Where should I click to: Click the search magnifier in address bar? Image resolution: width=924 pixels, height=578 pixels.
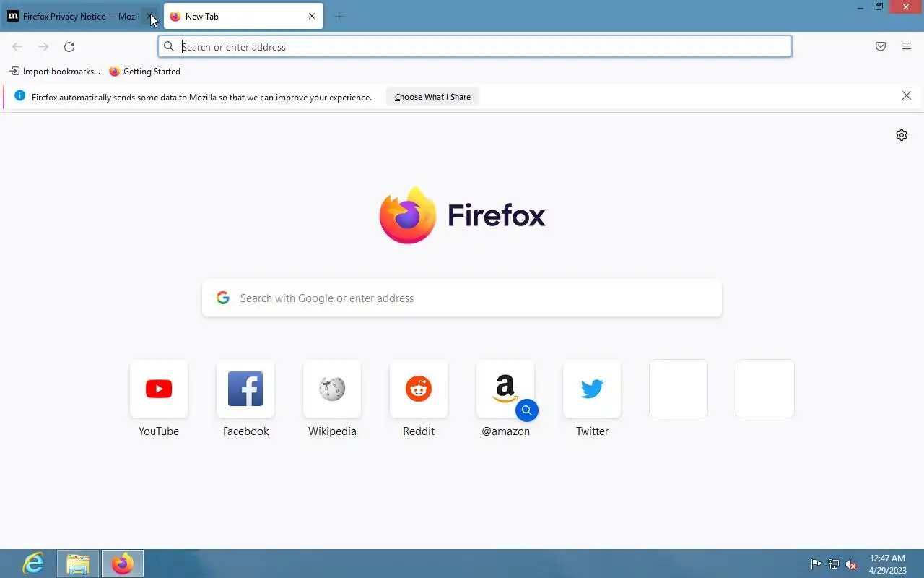(x=169, y=47)
